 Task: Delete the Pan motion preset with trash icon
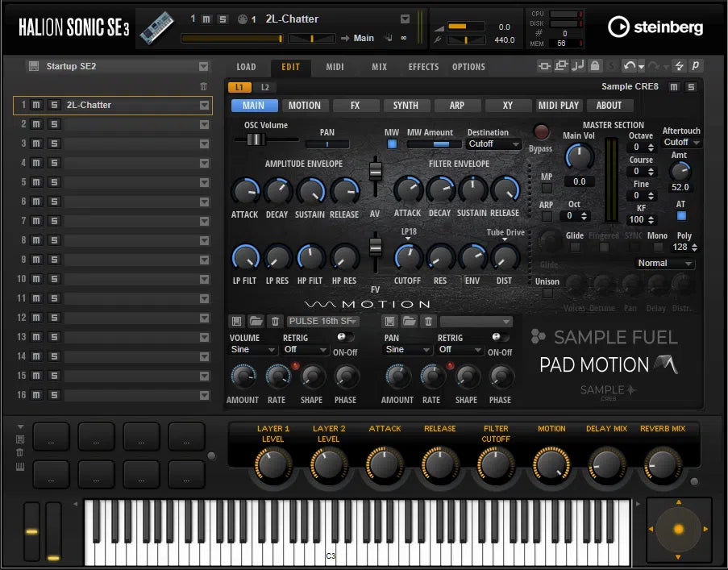pyautogui.click(x=429, y=321)
